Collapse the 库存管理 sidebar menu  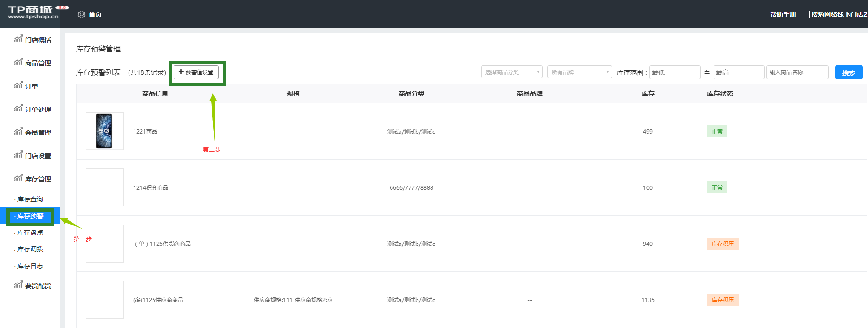pos(38,179)
